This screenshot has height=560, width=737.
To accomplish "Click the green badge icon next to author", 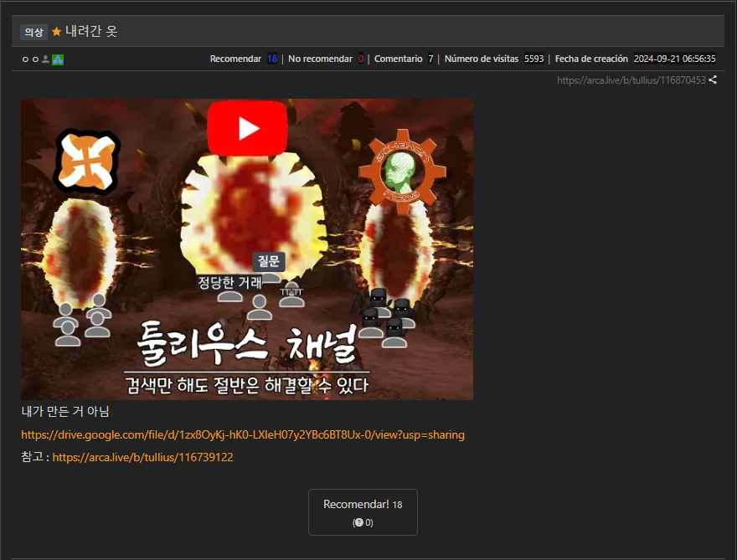I will [58, 59].
